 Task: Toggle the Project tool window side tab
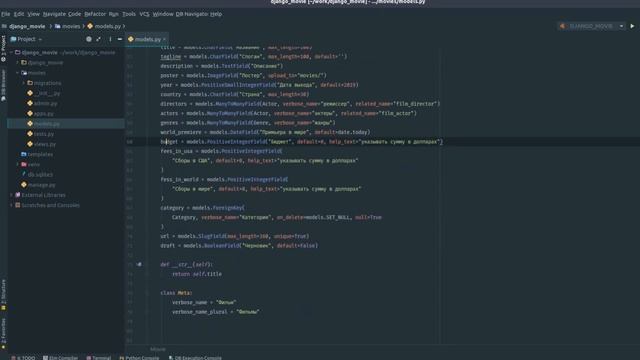tap(3, 48)
